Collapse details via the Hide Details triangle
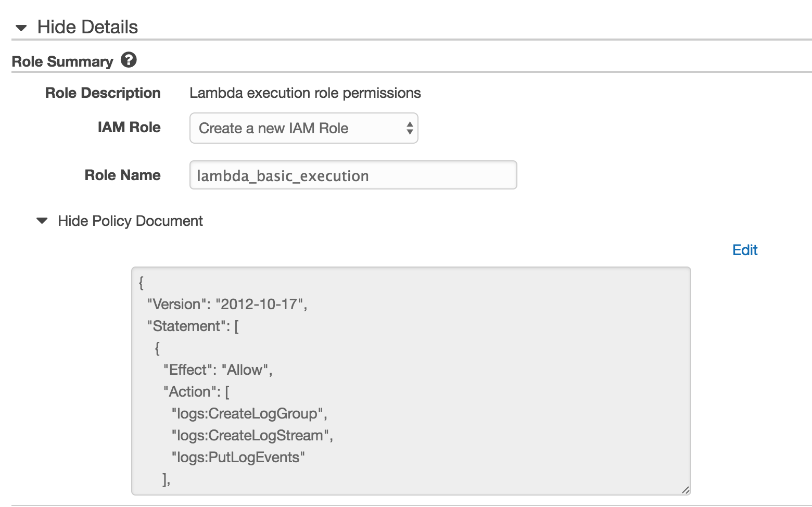The width and height of the screenshot is (812, 507). coord(21,28)
